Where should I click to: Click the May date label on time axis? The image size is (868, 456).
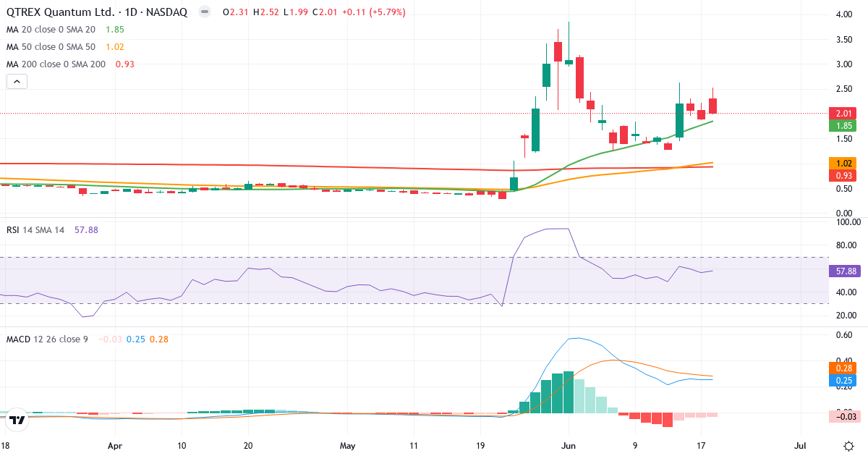click(349, 447)
